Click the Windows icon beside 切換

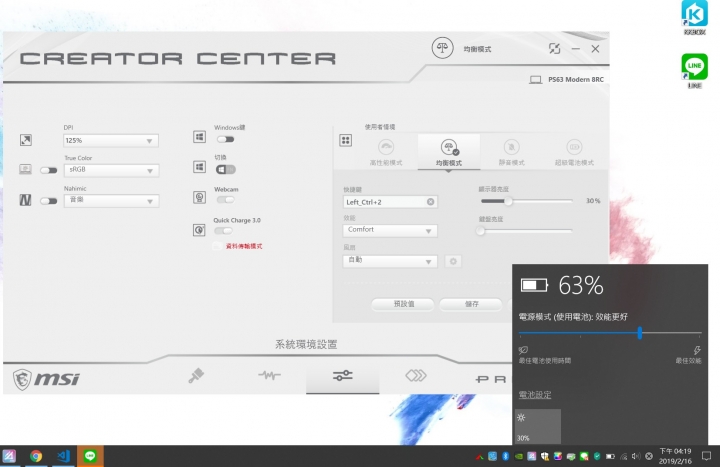(199, 167)
